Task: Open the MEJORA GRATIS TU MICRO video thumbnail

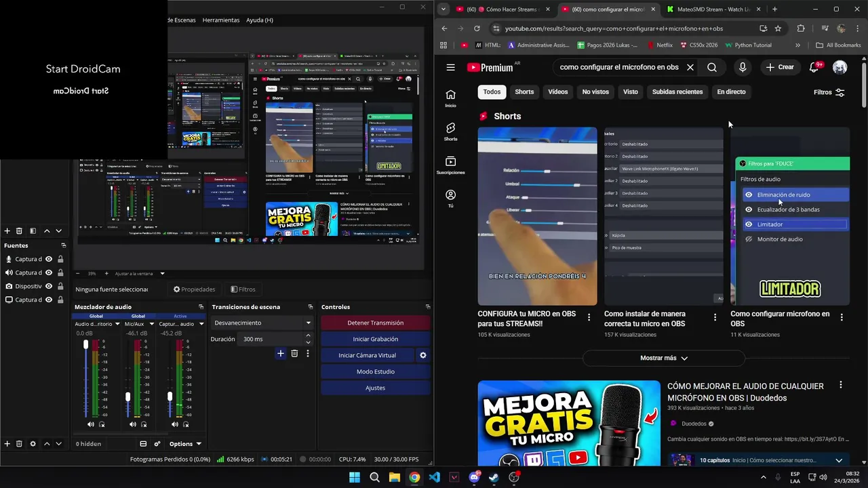Action: pyautogui.click(x=569, y=423)
